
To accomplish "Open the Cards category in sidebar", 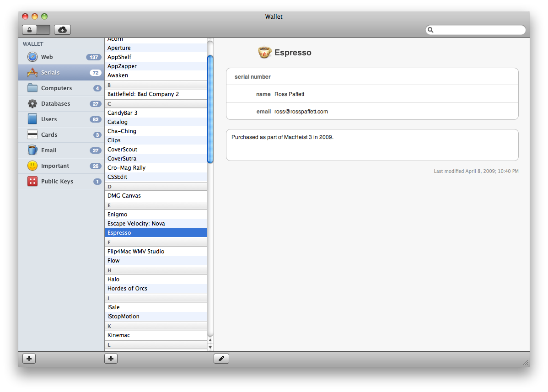I will point(49,135).
